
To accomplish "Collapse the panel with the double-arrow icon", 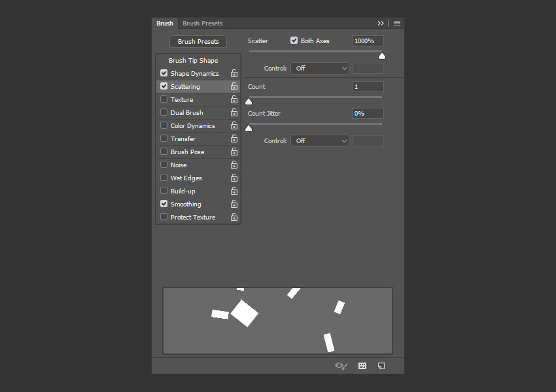I will tap(381, 24).
